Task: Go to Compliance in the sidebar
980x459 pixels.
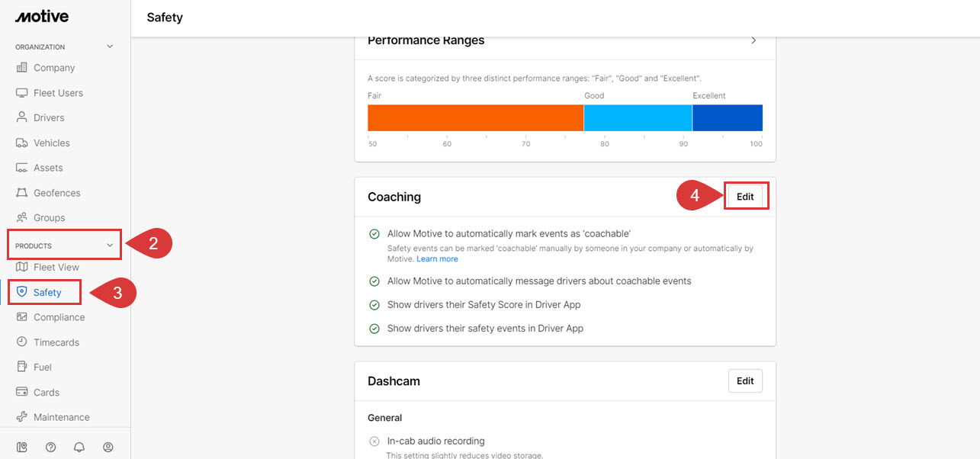Action: pos(59,317)
